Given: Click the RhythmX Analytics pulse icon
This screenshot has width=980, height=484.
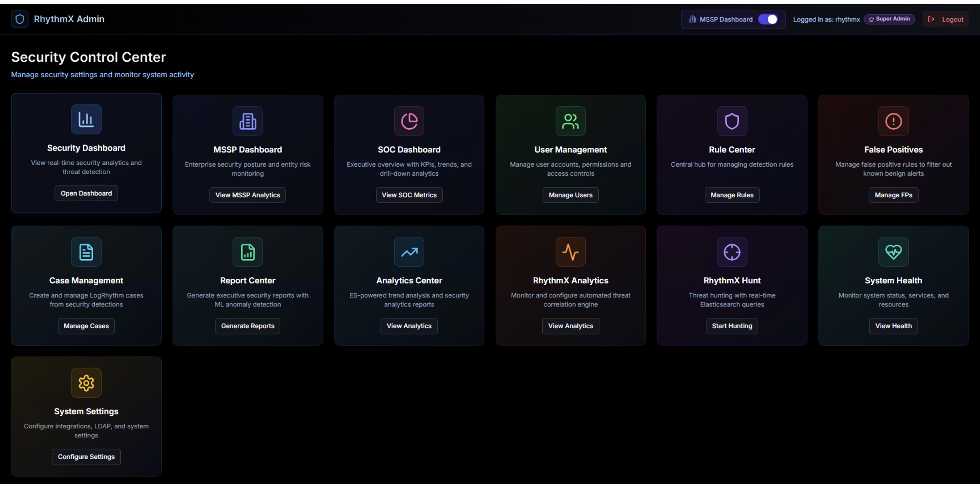Looking at the screenshot, I should (x=570, y=252).
